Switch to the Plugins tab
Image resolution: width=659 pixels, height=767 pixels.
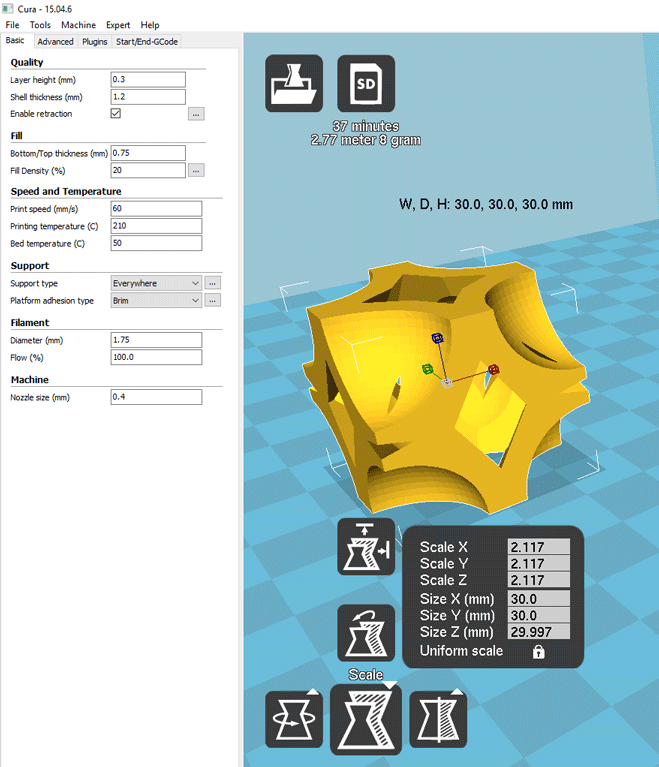coord(94,42)
